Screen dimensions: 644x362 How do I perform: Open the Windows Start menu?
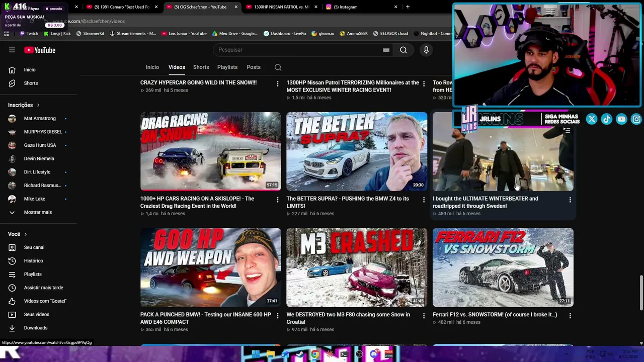point(256,354)
